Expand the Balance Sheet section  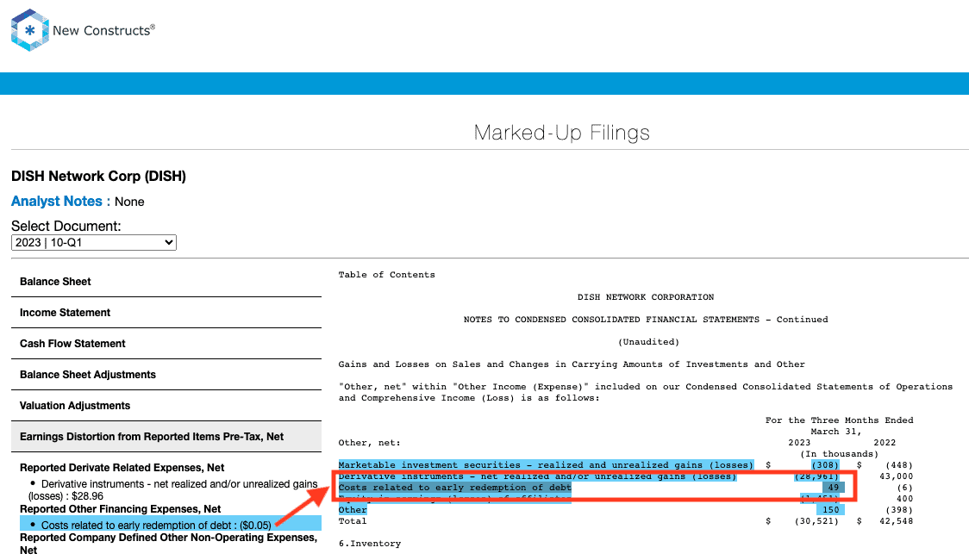pos(166,282)
